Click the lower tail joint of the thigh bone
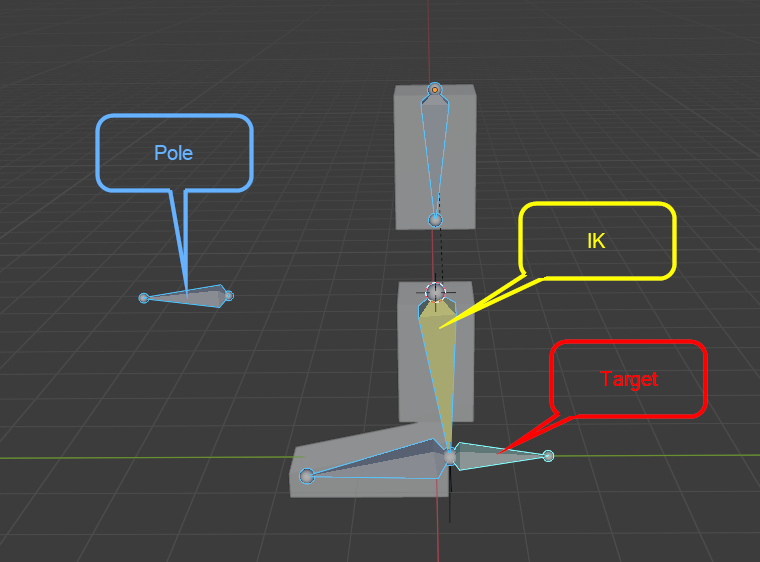The width and height of the screenshot is (760, 562). [435, 220]
